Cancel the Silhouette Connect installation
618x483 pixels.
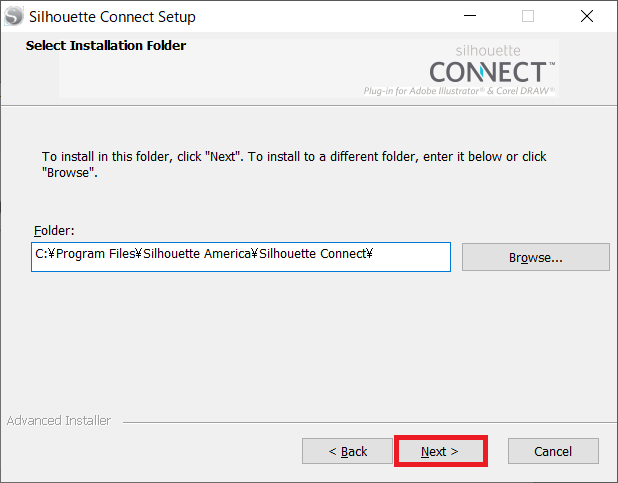[x=553, y=451]
